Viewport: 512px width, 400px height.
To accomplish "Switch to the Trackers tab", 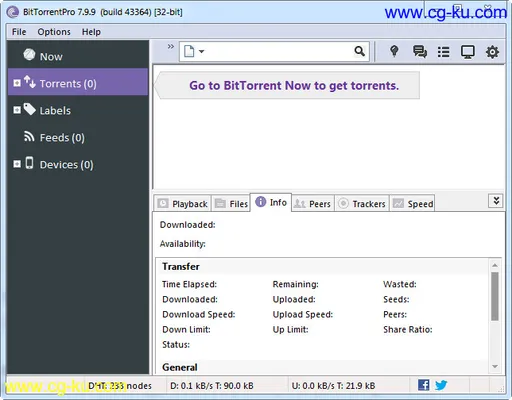I will tap(362, 203).
